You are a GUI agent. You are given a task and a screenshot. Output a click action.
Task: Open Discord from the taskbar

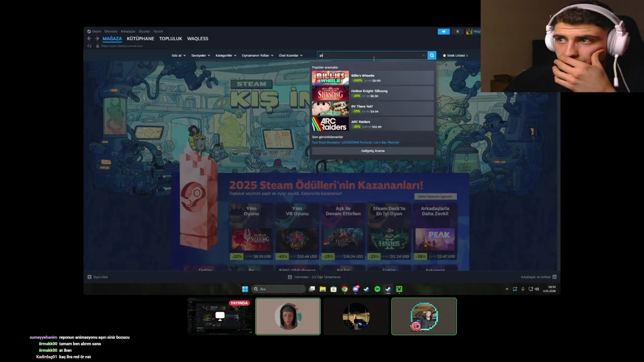356,289
